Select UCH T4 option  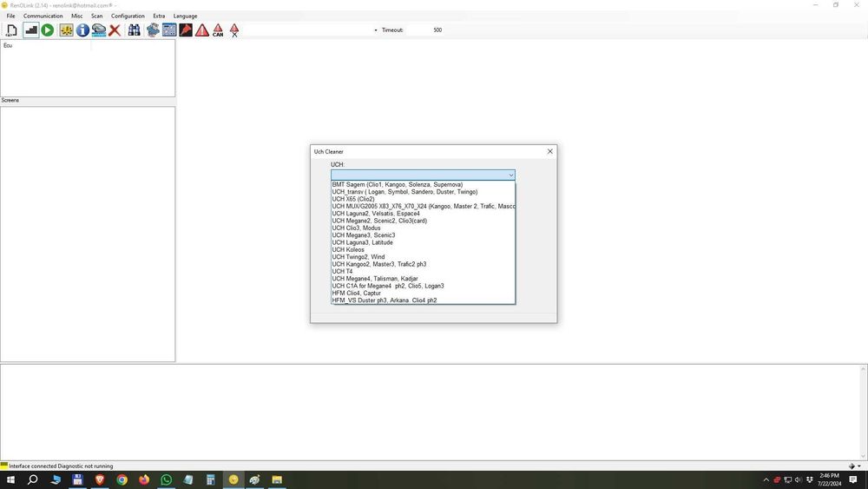(423, 271)
